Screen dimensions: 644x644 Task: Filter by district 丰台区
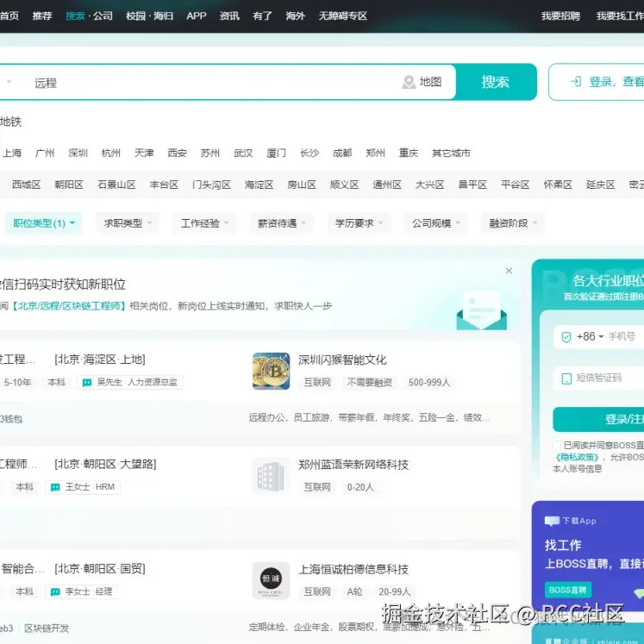click(164, 184)
